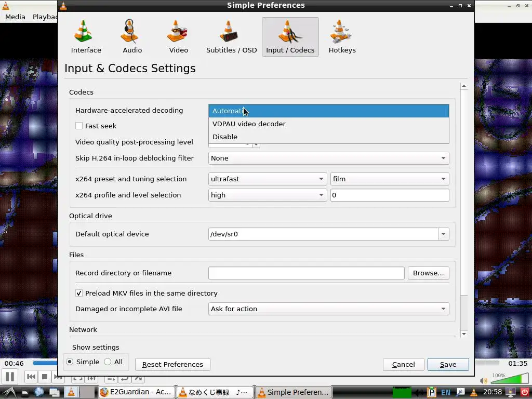Open the Playback menu in VLC

pos(45,17)
